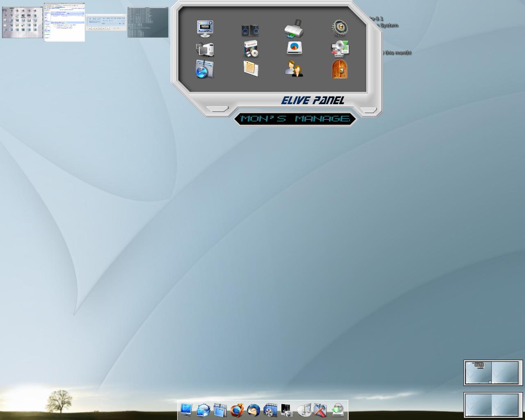Open the network globe folder icon in Elive Panel
This screenshot has width=525, height=420.
(x=204, y=69)
